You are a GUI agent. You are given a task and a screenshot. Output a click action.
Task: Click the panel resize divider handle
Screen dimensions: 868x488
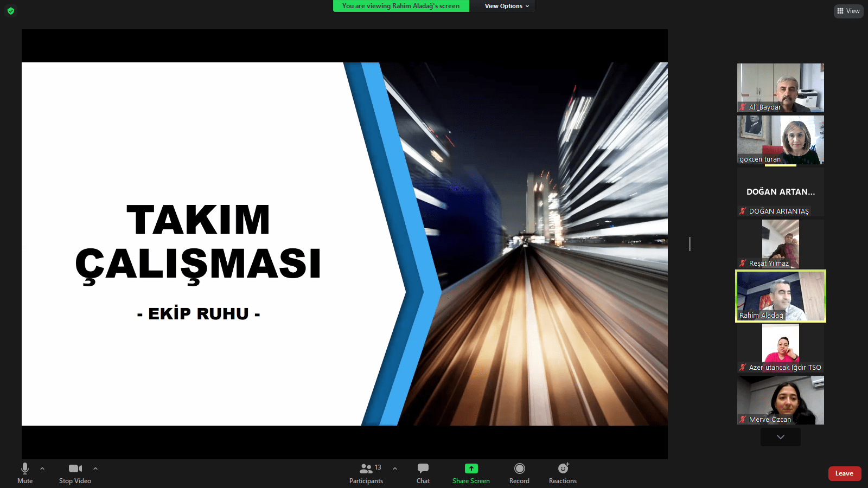coord(690,244)
